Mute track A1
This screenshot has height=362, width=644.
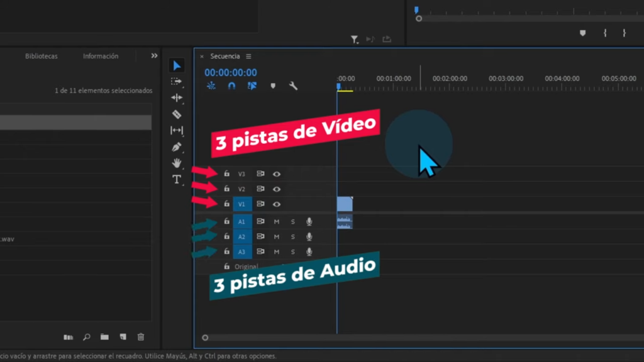(277, 222)
